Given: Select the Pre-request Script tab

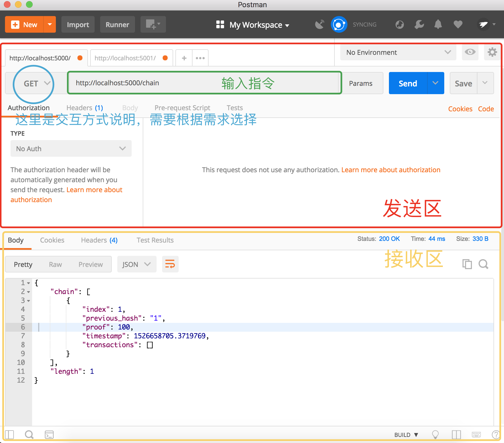Looking at the screenshot, I should tap(182, 108).
